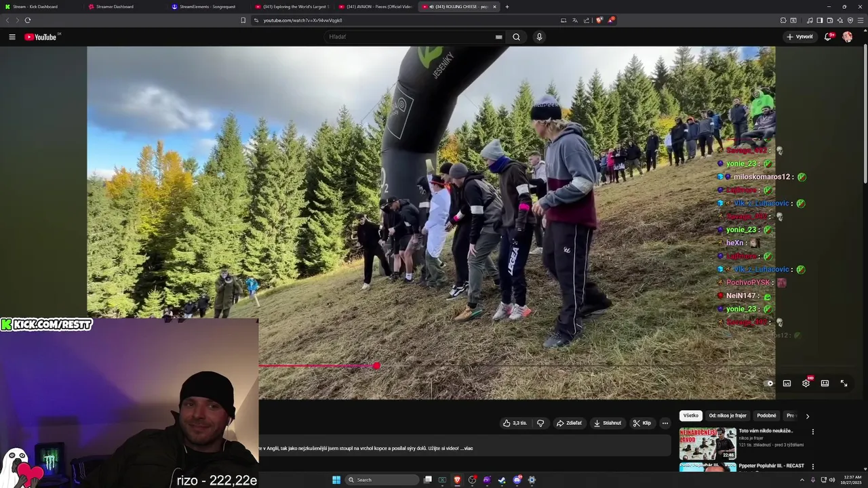This screenshot has width=868, height=488.
Task: Create a clip with Klip button
Action: (x=642, y=423)
